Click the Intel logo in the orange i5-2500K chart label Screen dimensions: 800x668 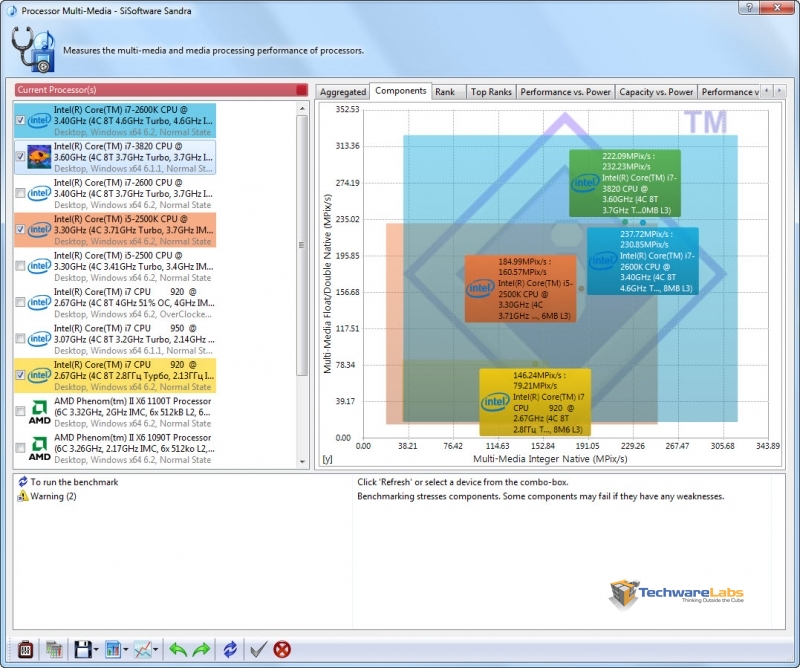[480, 288]
